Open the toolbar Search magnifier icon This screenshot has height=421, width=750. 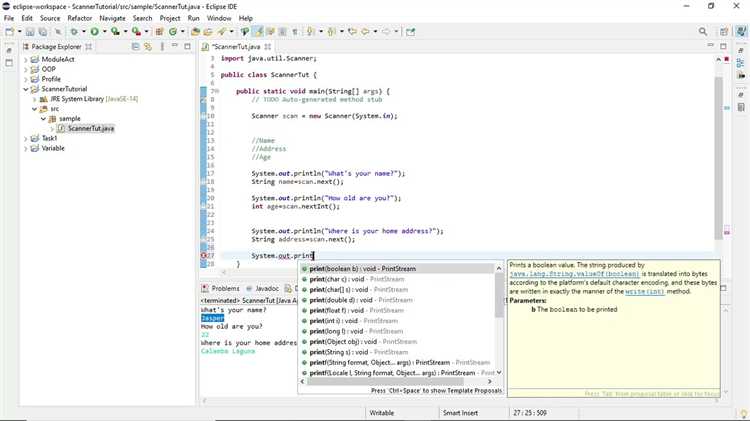click(703, 32)
